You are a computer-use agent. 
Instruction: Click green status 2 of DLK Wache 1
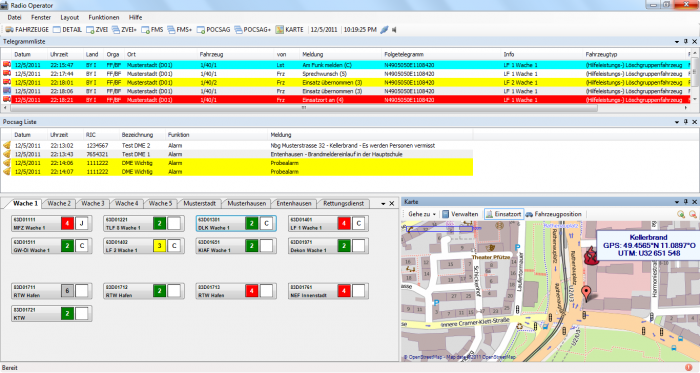pos(252,223)
